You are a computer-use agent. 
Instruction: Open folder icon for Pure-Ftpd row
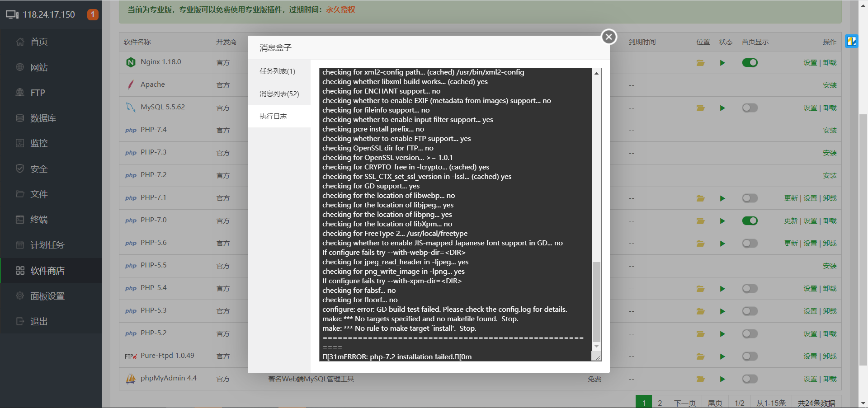tap(700, 356)
